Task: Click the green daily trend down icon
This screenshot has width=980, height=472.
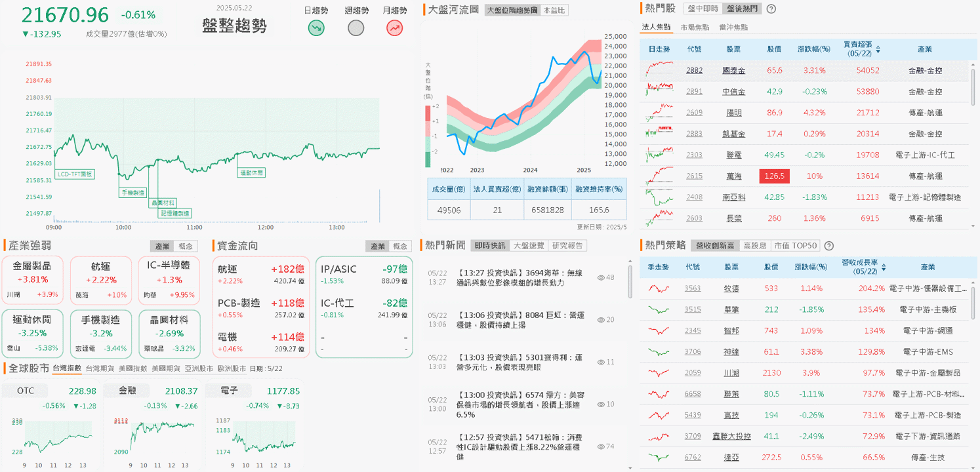Action: click(x=316, y=28)
